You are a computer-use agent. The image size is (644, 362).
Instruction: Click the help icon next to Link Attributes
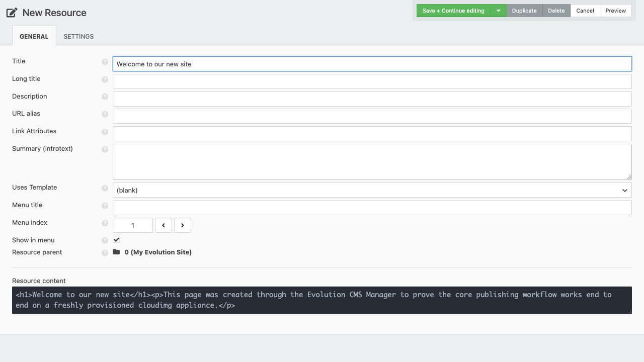click(105, 132)
